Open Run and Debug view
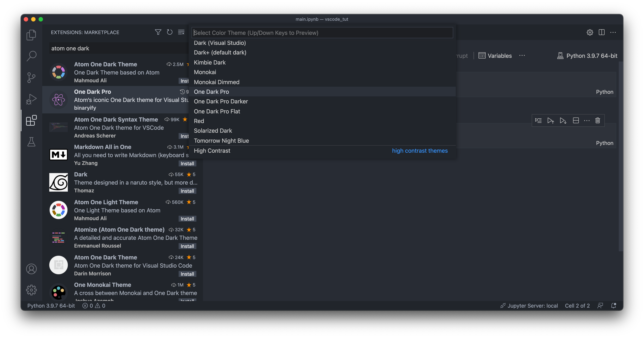Screen dimensions: 644x338 31,99
